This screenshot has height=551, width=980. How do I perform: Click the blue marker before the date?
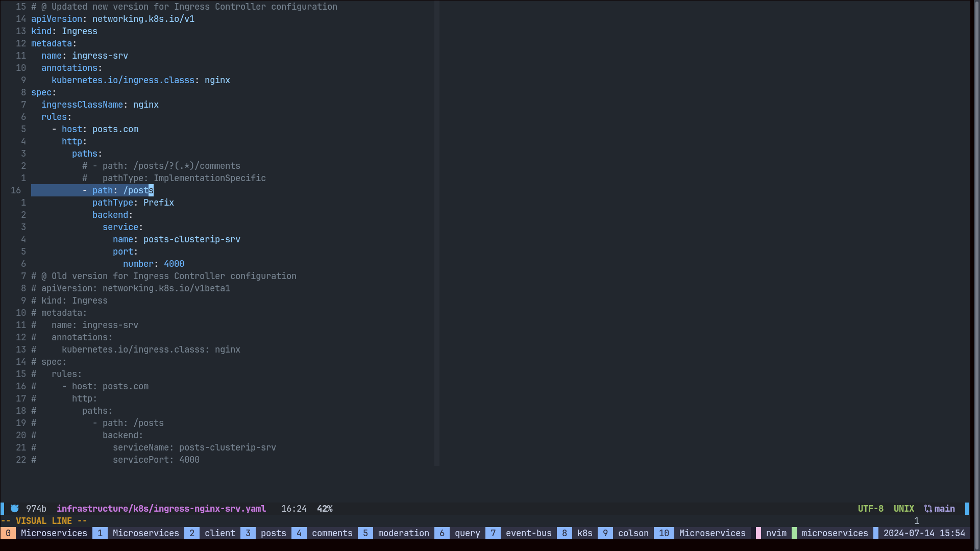pyautogui.click(x=876, y=533)
